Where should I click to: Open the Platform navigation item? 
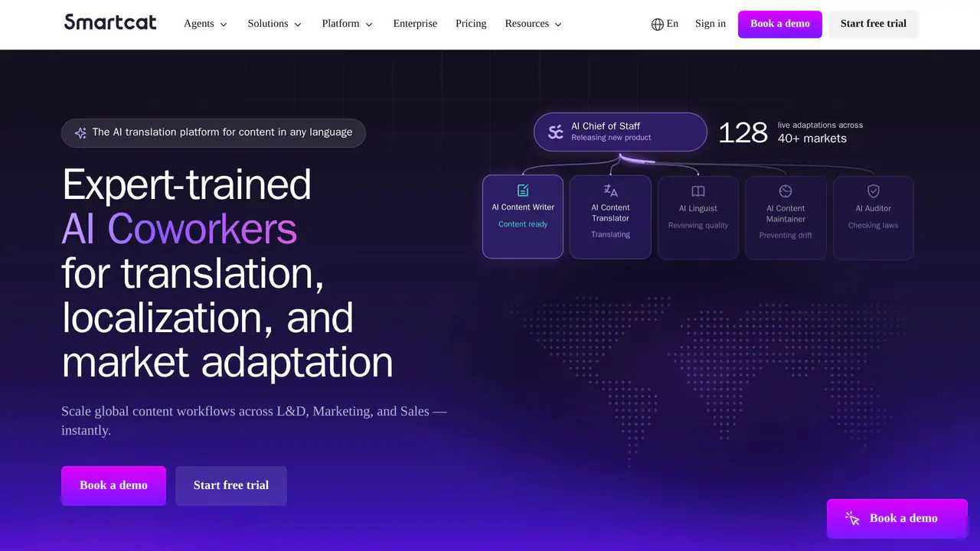[348, 24]
